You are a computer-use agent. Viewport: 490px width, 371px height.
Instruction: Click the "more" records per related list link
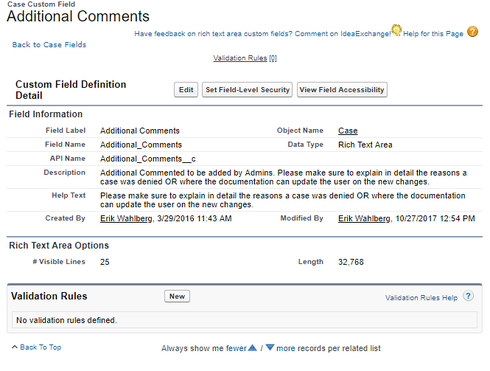[x=286, y=348]
